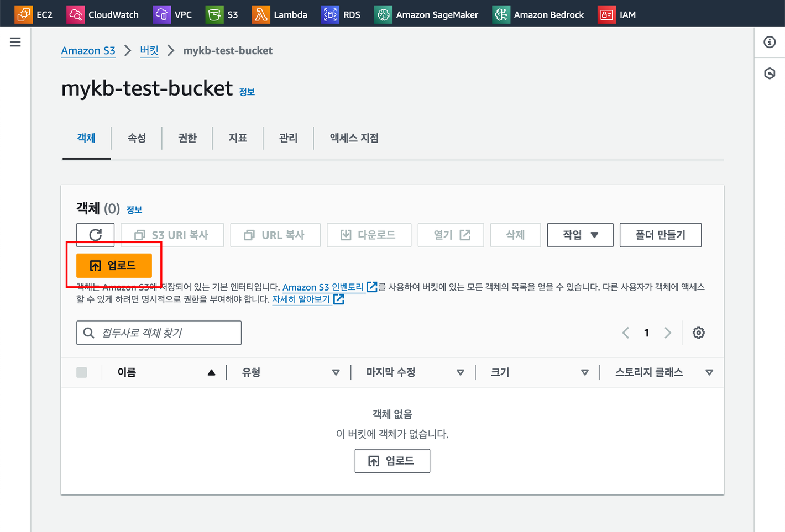Go to previous page of objects
The image size is (785, 532).
626,333
